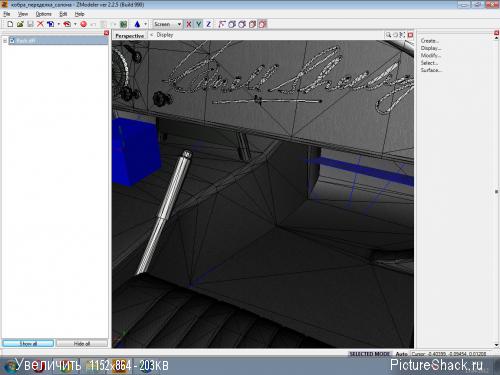The height and width of the screenshot is (375, 500).
Task: Open the Screen axis dropdown
Action: tap(167, 24)
